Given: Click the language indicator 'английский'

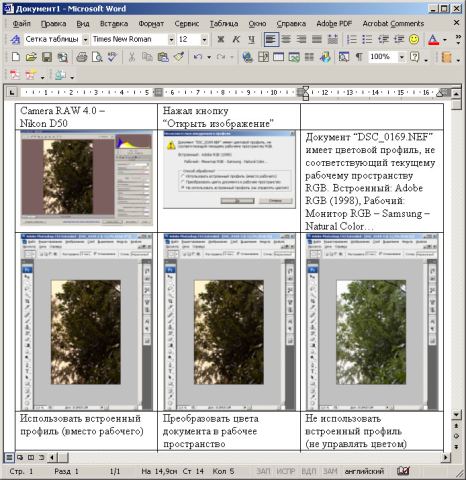Looking at the screenshot, I should (x=364, y=471).
